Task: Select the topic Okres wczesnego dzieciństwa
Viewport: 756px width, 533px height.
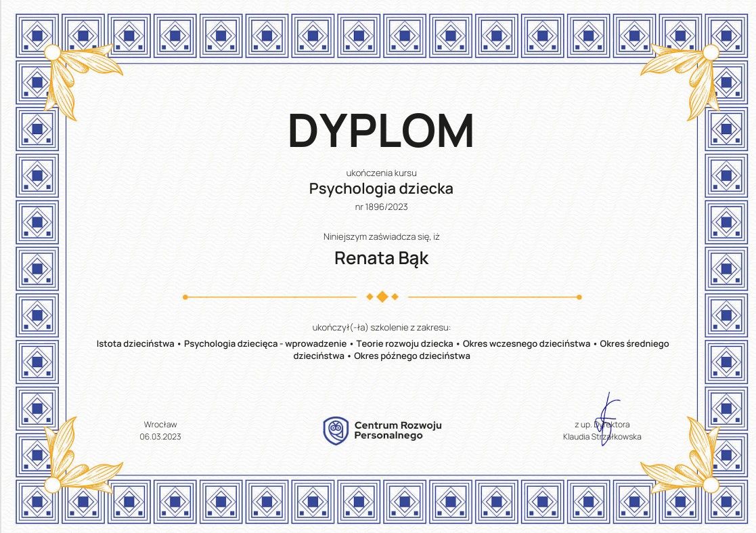Action: pyautogui.click(x=526, y=343)
